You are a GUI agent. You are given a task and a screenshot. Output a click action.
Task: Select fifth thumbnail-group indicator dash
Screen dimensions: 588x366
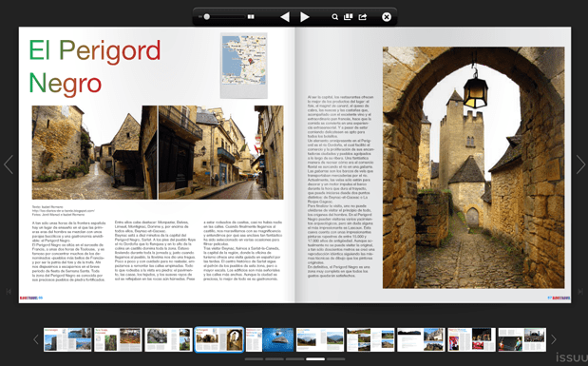(x=335, y=359)
